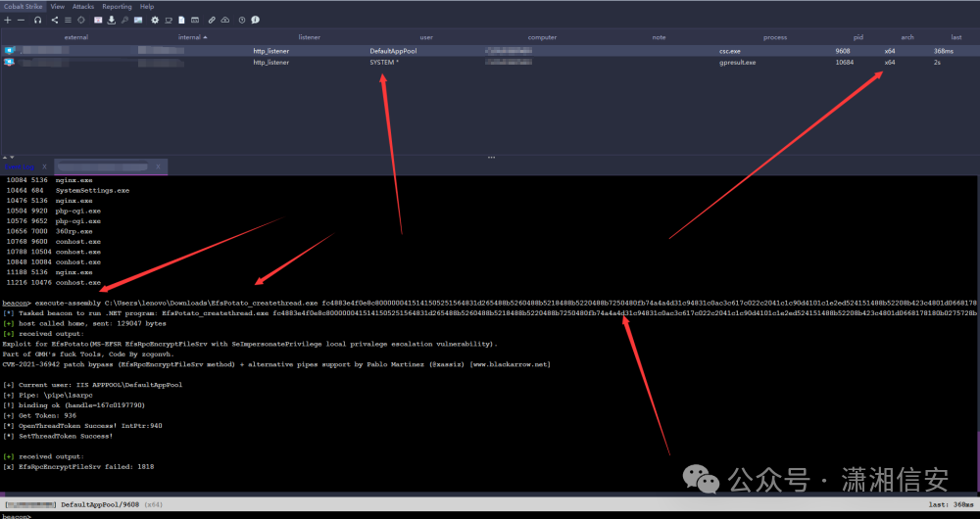The image size is (980, 519).
Task: Click the SystemSettings.exe process line
Action: [x=68, y=191]
